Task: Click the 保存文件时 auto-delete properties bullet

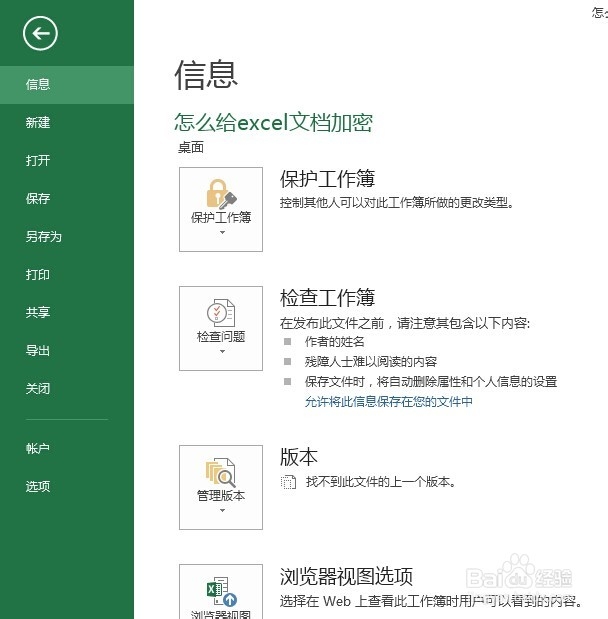Action: (431, 382)
